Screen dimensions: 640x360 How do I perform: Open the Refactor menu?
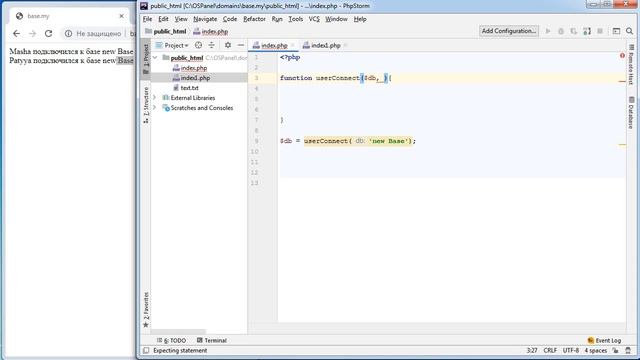[x=254, y=19]
